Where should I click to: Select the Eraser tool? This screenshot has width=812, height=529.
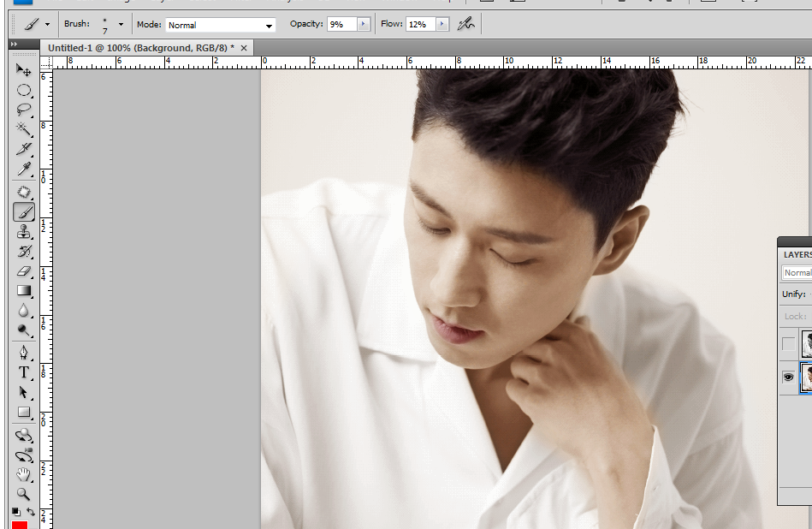coord(23,271)
